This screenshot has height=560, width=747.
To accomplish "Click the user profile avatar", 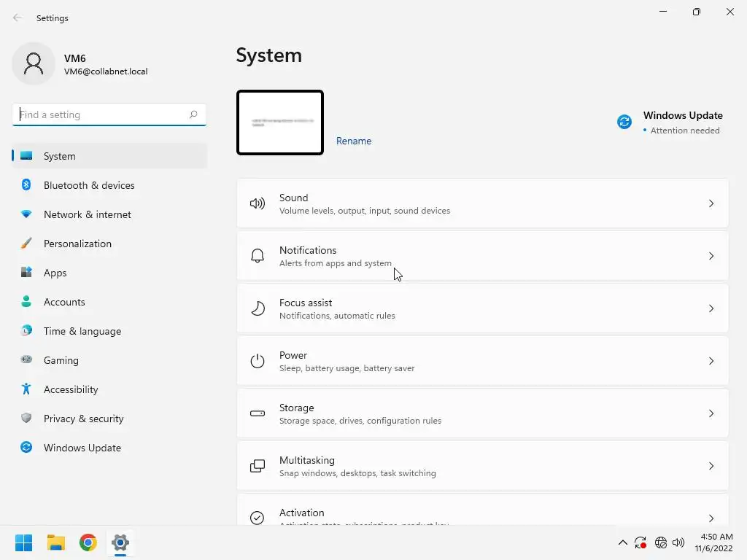I will click(34, 64).
